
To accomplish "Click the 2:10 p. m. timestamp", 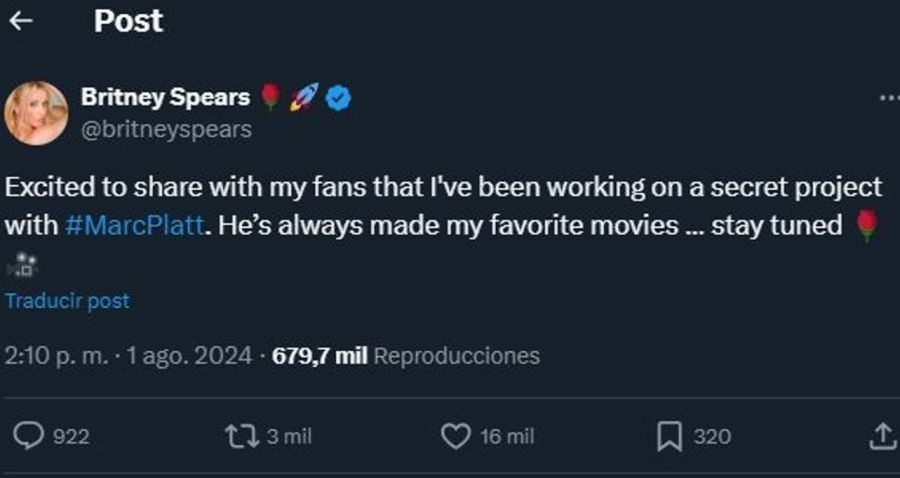I will point(59,355).
